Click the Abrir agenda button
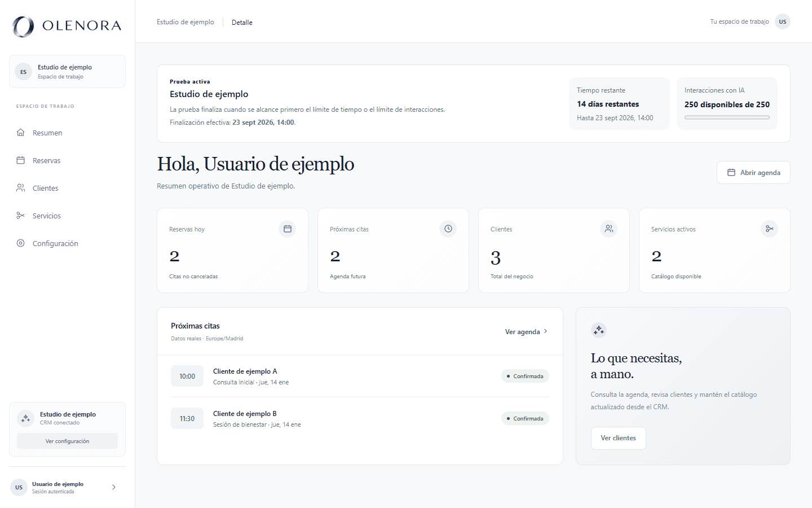The height and width of the screenshot is (508, 812). (753, 173)
